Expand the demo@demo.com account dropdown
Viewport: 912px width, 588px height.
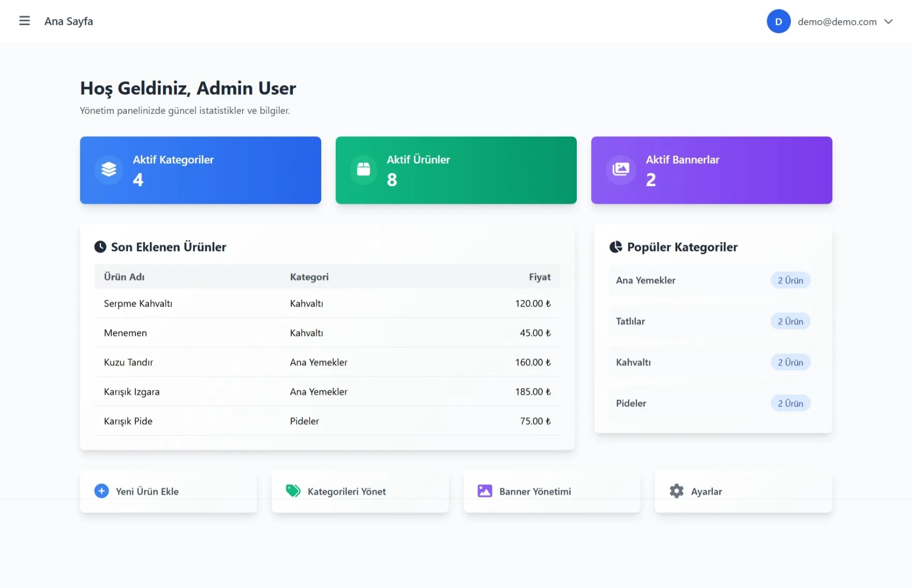888,22
